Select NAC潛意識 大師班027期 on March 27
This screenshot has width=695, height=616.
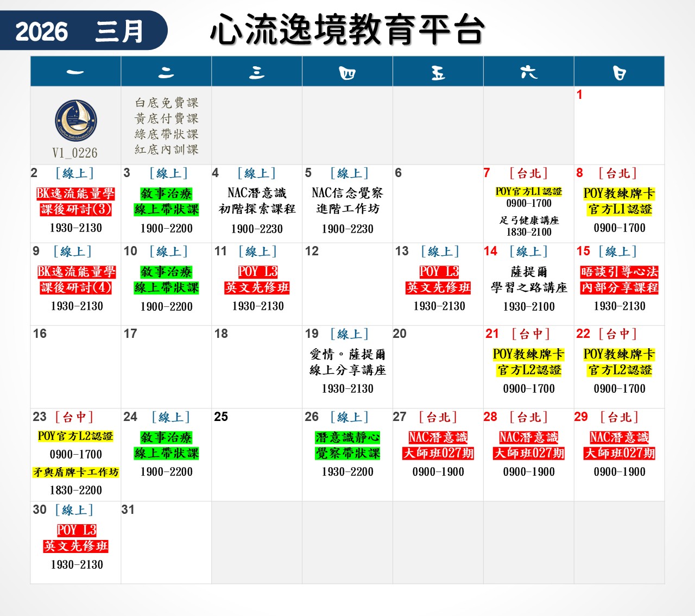[438, 445]
